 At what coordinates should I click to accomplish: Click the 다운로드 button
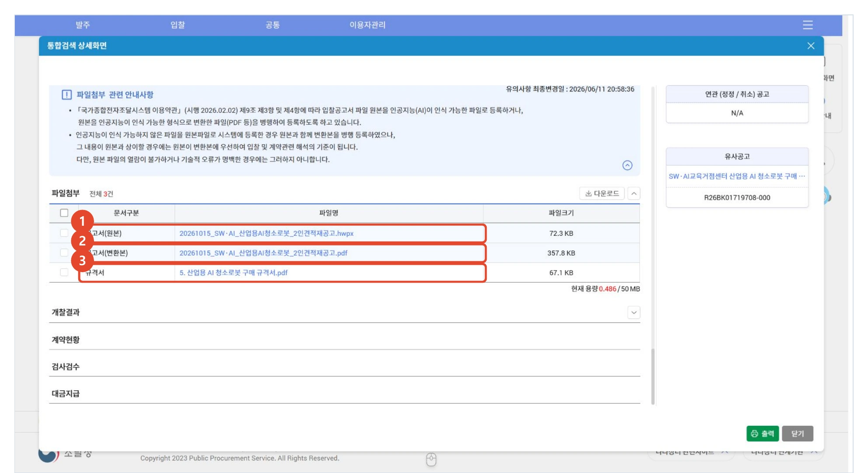(x=602, y=193)
